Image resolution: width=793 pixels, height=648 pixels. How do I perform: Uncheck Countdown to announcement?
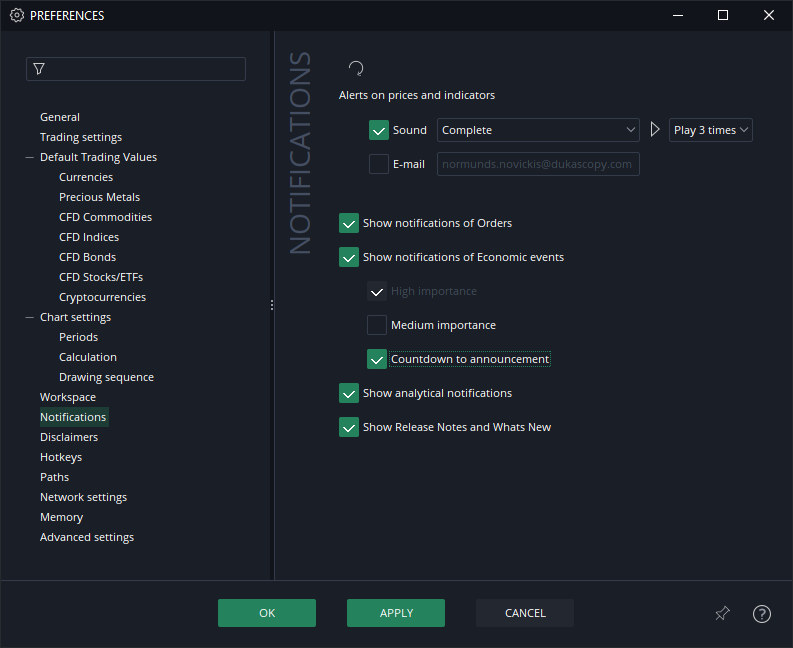[377, 359]
